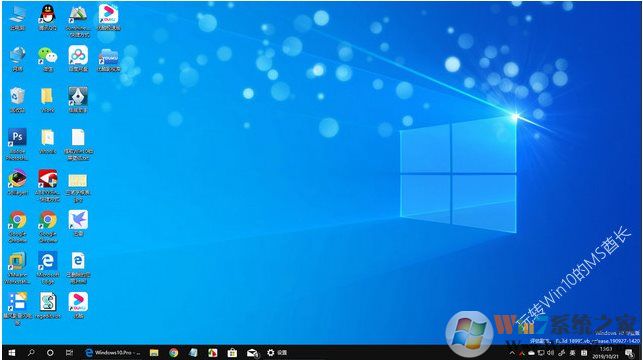
Task: Open volume control tray icon
Action: click(551, 353)
